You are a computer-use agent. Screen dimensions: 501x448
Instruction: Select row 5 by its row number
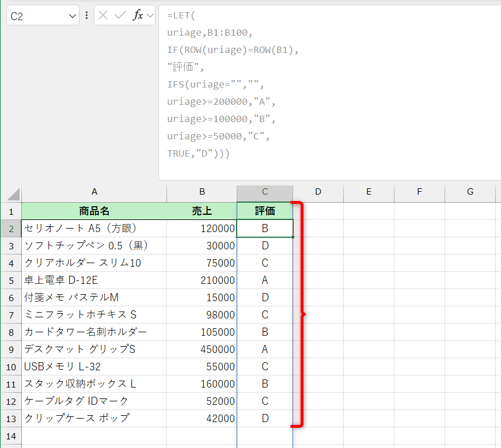[10, 280]
